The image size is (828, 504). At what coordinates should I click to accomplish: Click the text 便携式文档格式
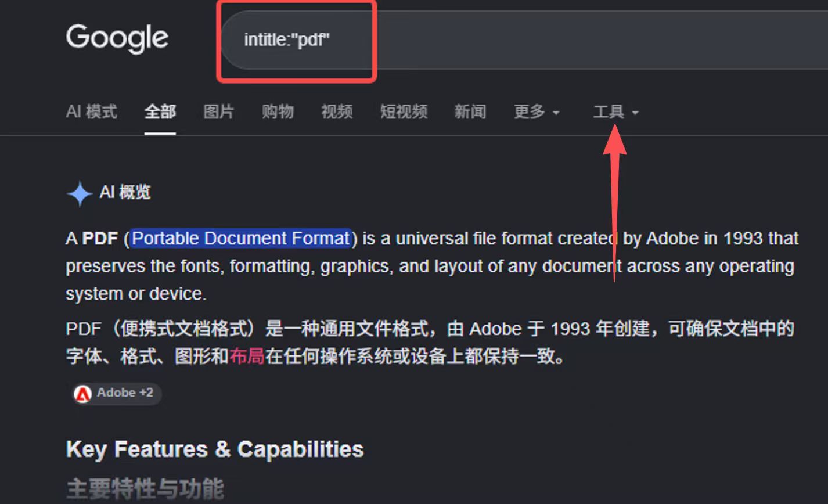coord(183,329)
